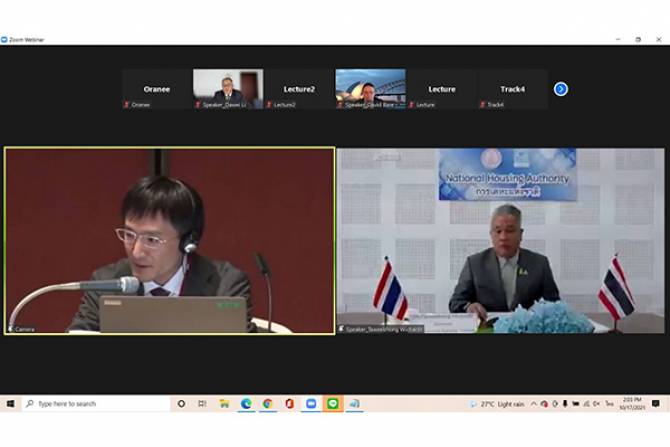This screenshot has width=670, height=447.
Task: Open the Office app on the taskbar
Action: [x=289, y=404]
